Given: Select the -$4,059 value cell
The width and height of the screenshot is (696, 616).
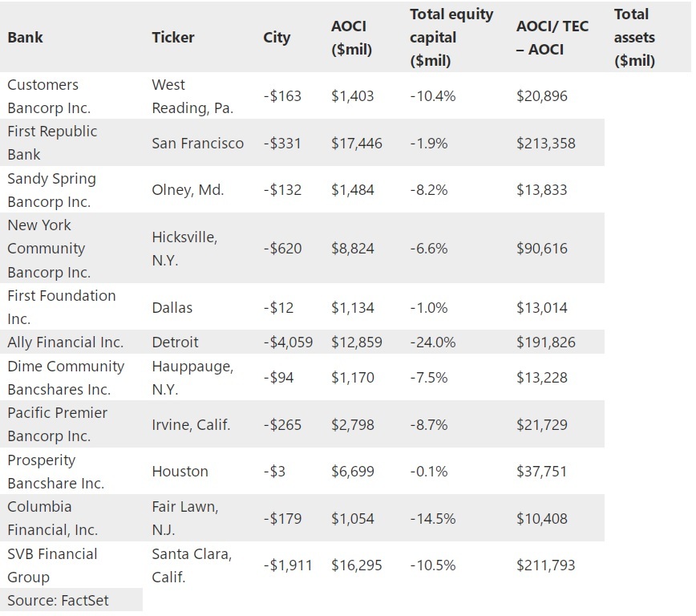Looking at the screenshot, I should (x=289, y=342).
